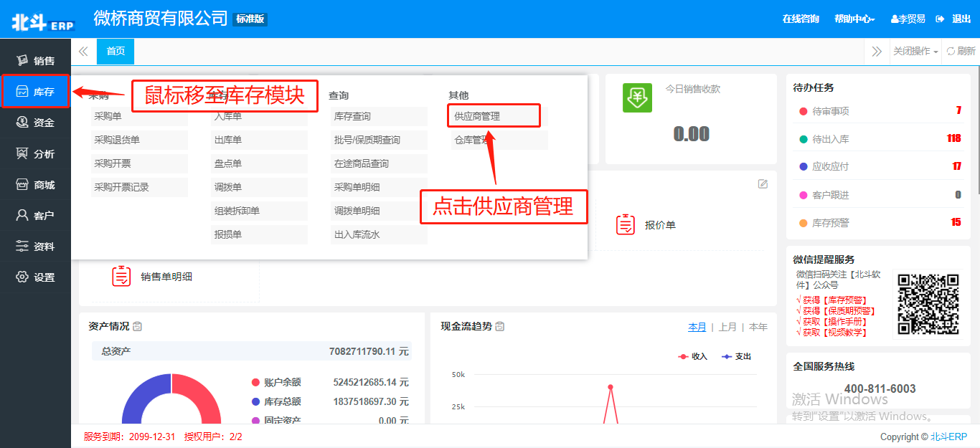This screenshot has width=980, height=448.
Task: Open the 设置 sidebar module
Action: [x=35, y=277]
